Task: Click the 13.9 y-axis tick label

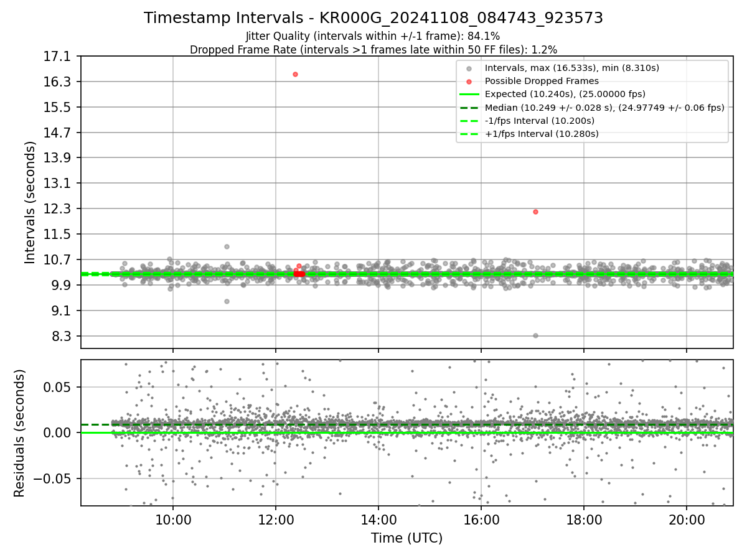Action: tap(59, 158)
